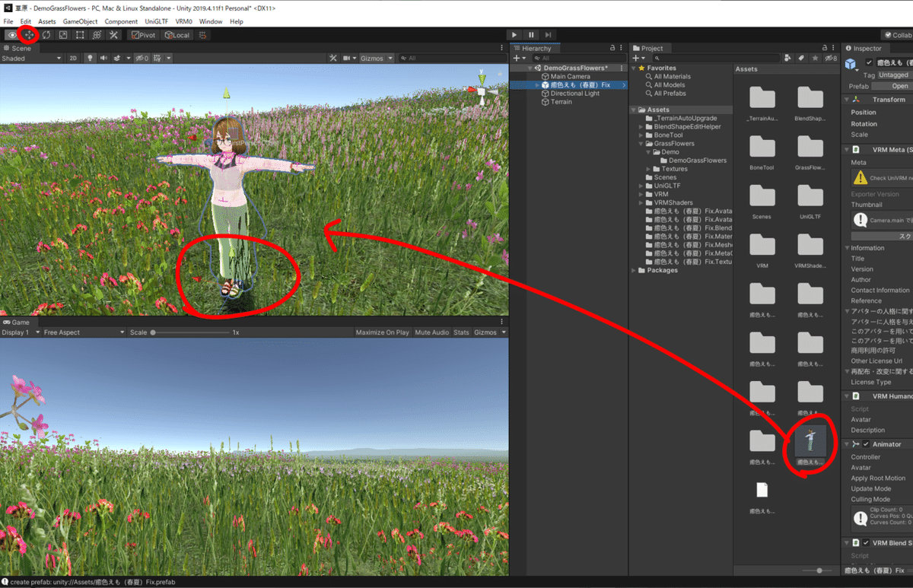Select the Scale tool
This screenshot has width=913, height=588.
click(x=62, y=35)
